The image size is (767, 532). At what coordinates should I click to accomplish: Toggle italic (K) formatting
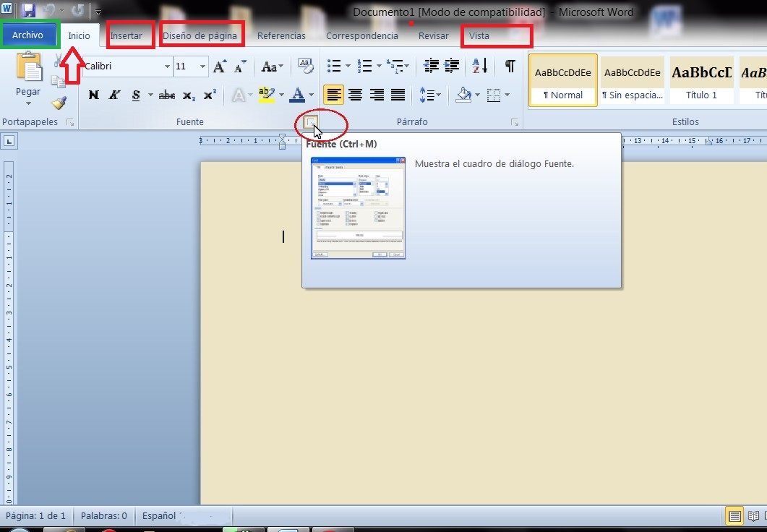[114, 95]
